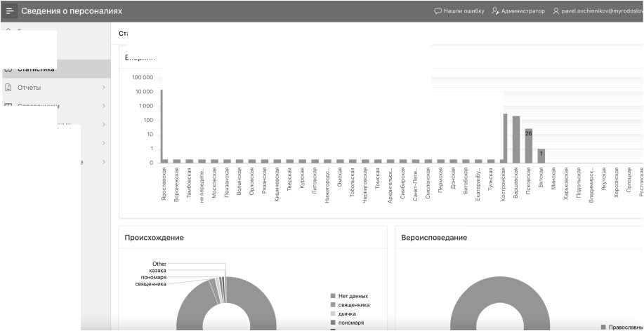Click the Тамбовская axis label
The height and width of the screenshot is (331, 644).
[190, 182]
